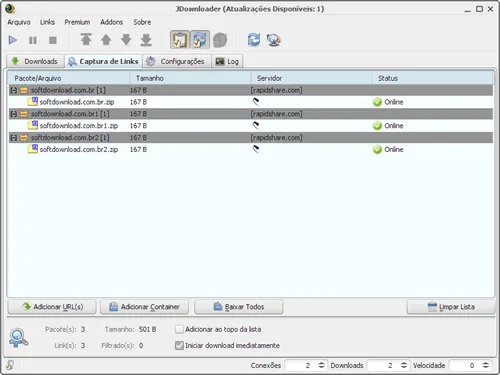Select the Captura de Links tab
Image resolution: width=500 pixels, height=375 pixels.
coord(103,61)
